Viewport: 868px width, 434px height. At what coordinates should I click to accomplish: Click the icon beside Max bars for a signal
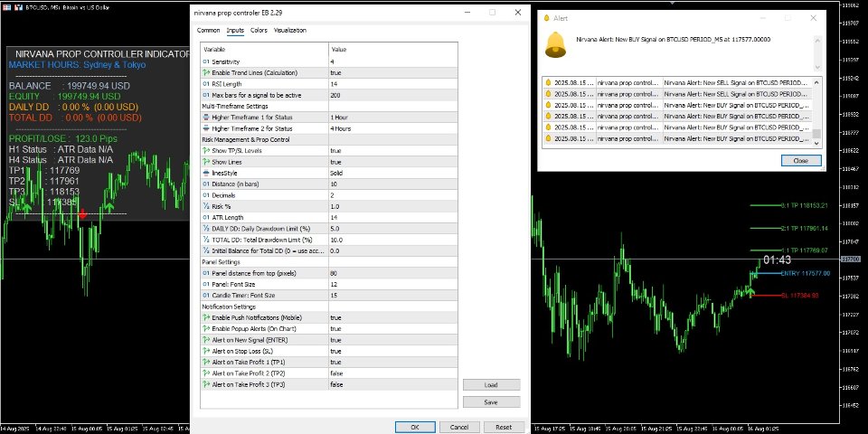click(206, 95)
